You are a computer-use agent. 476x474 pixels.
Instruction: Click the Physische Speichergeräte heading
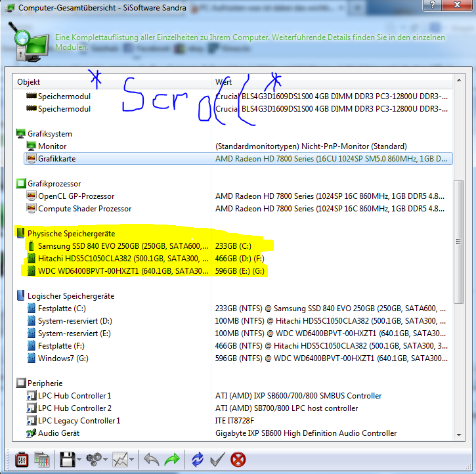72,234
